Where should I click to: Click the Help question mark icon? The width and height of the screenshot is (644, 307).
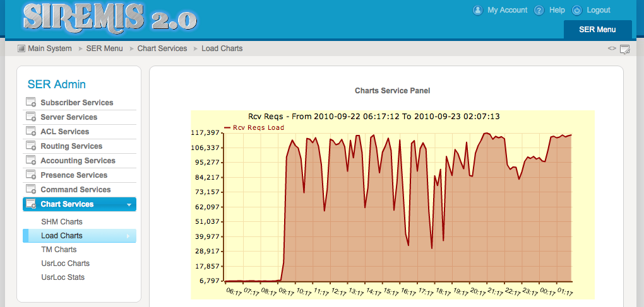[539, 10]
